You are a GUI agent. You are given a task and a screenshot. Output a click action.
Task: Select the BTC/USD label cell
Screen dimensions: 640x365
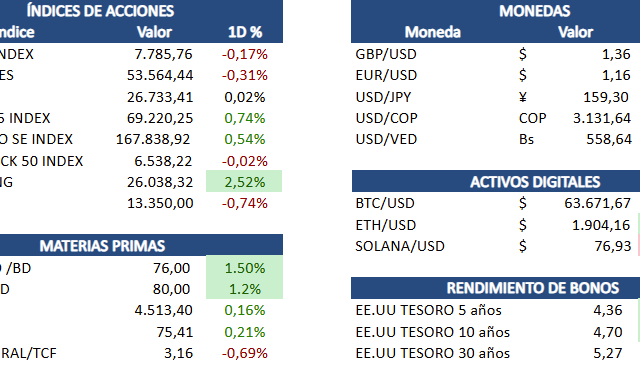[385, 203]
